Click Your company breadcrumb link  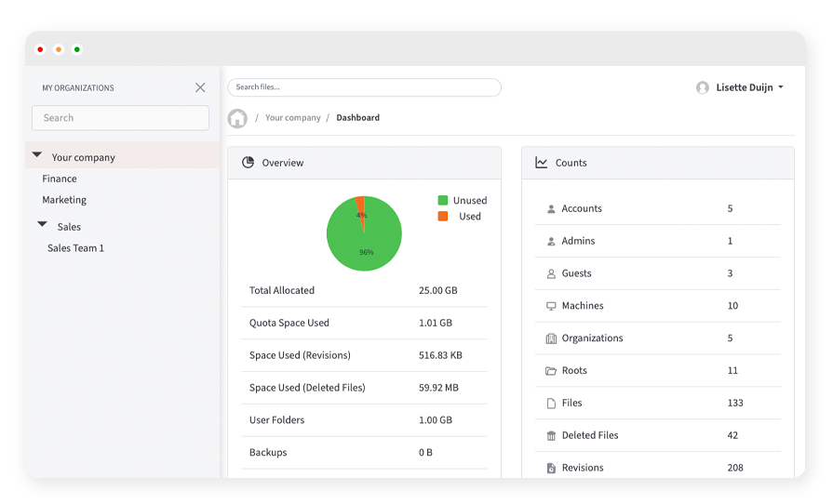(x=292, y=118)
